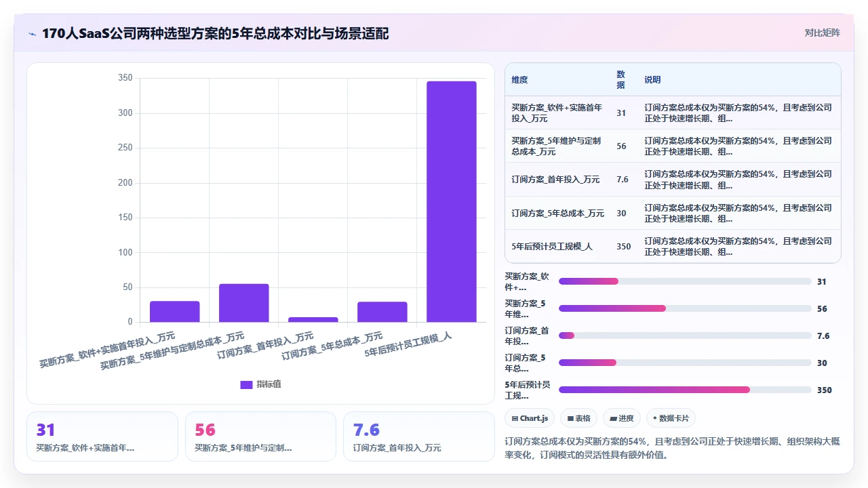This screenshot has height=488, width=868.
Task: Click progress bar with value 30
Action: [x=685, y=363]
